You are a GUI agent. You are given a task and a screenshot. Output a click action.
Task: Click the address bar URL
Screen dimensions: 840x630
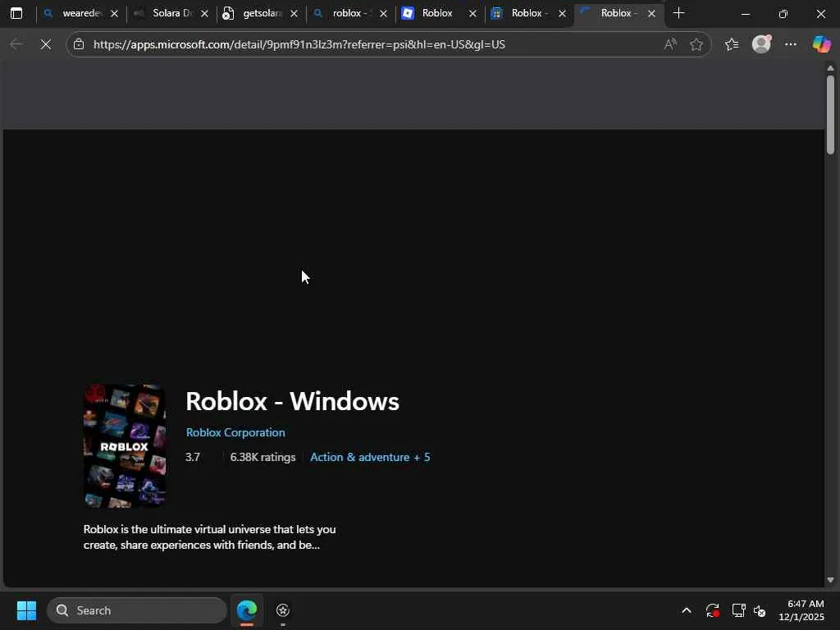click(x=299, y=44)
